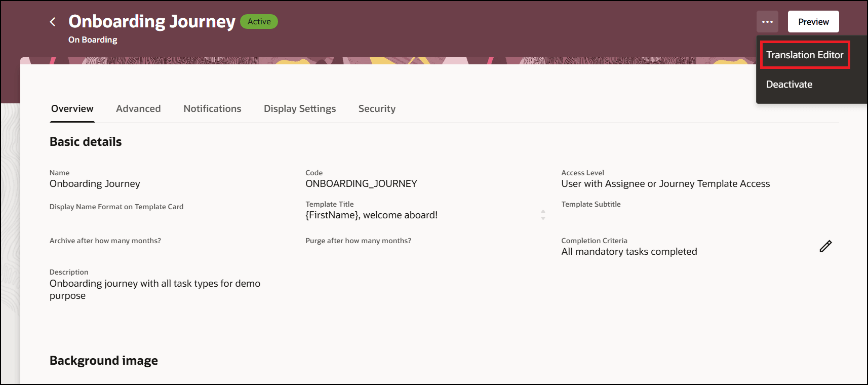The width and height of the screenshot is (868, 385).
Task: Click the Description text about demo purpose
Action: (x=155, y=289)
